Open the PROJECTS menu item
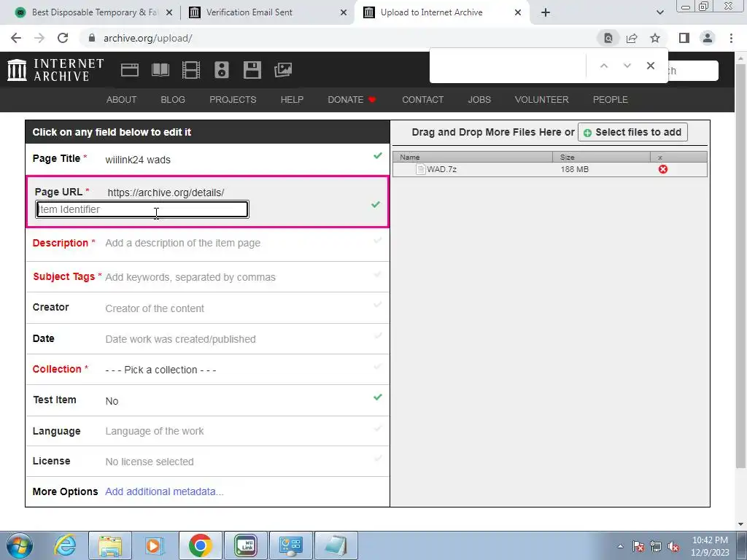The width and height of the screenshot is (747, 560). [233, 99]
